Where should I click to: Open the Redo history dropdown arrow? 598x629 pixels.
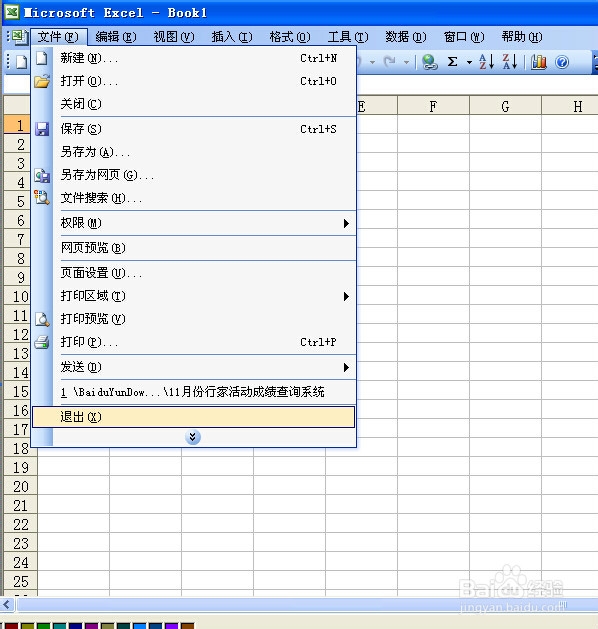point(407,63)
